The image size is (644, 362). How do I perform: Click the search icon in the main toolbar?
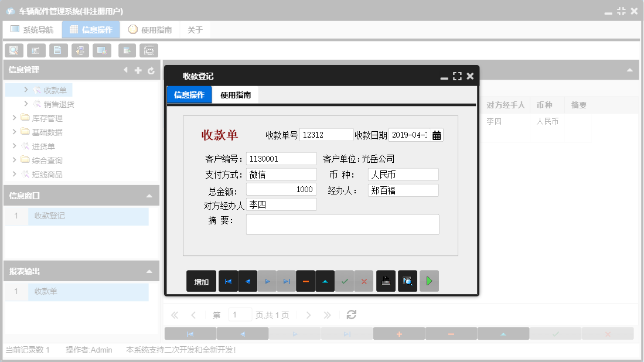click(13, 50)
